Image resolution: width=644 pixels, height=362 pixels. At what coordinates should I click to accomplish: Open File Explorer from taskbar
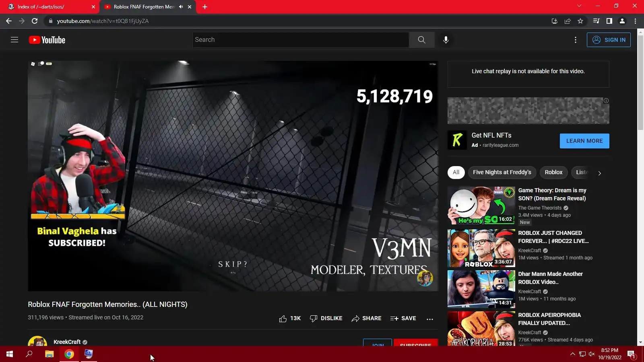49,354
